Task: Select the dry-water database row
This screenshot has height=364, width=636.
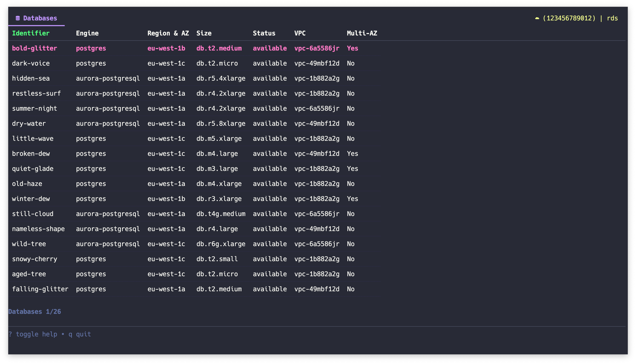Action: [194, 123]
